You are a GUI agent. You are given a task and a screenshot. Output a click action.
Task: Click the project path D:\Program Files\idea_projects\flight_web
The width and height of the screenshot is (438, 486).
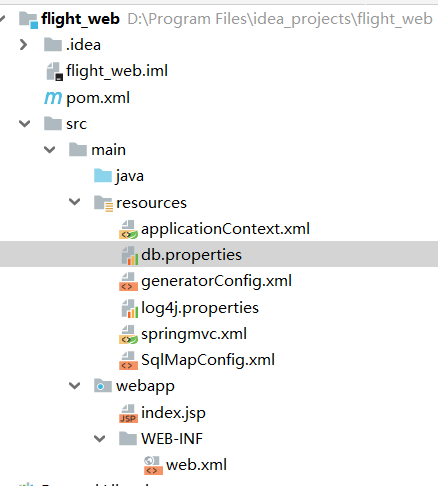pos(280,19)
